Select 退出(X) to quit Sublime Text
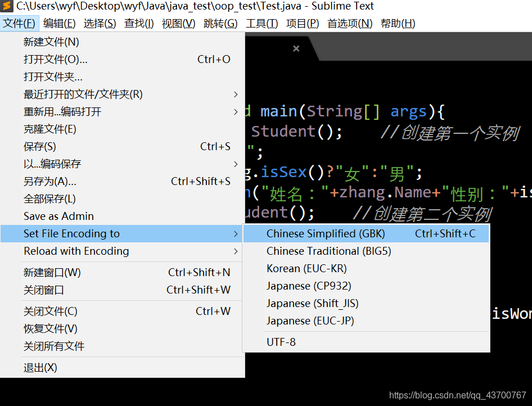This screenshot has height=406, width=532. (x=122, y=368)
